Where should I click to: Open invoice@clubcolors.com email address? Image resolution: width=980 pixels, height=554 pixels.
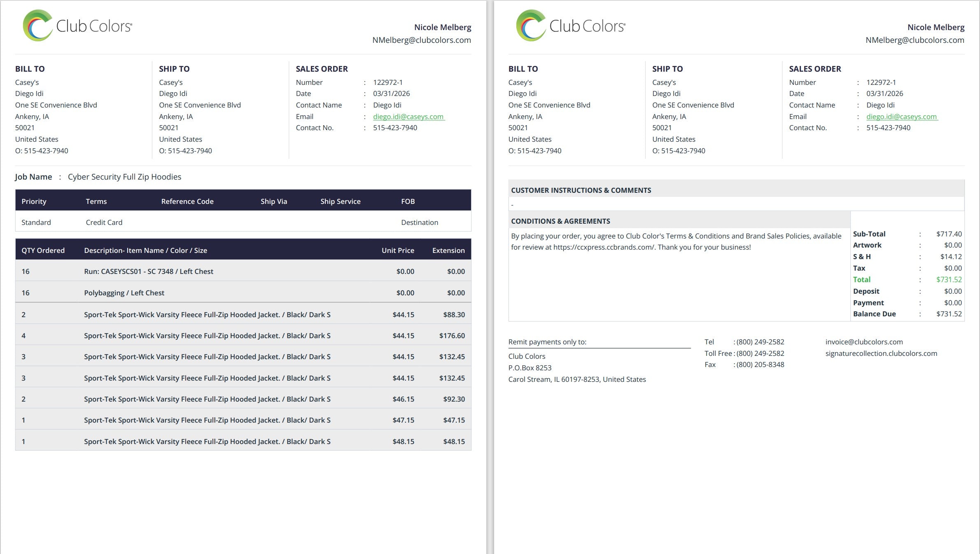(x=864, y=342)
